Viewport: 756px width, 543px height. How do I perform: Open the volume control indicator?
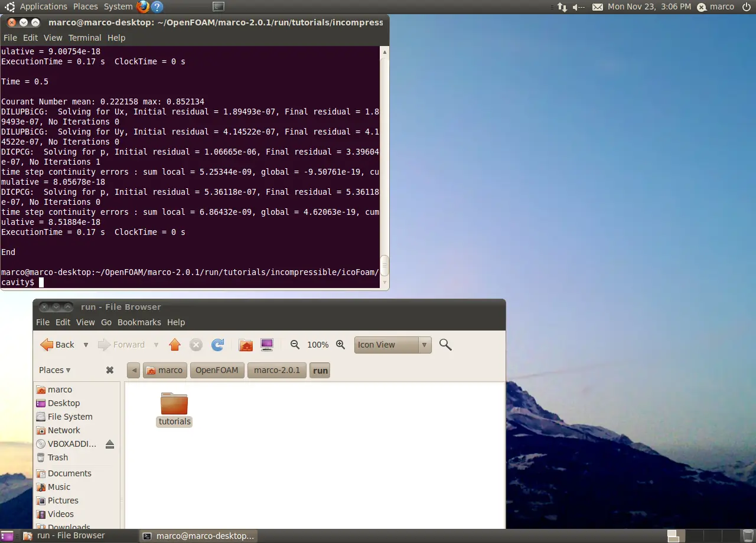point(579,7)
